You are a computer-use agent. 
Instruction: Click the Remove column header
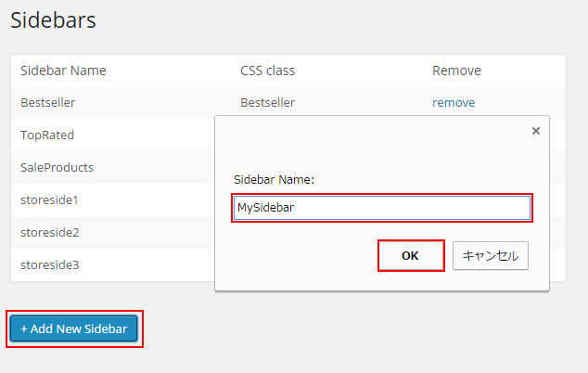click(x=456, y=71)
